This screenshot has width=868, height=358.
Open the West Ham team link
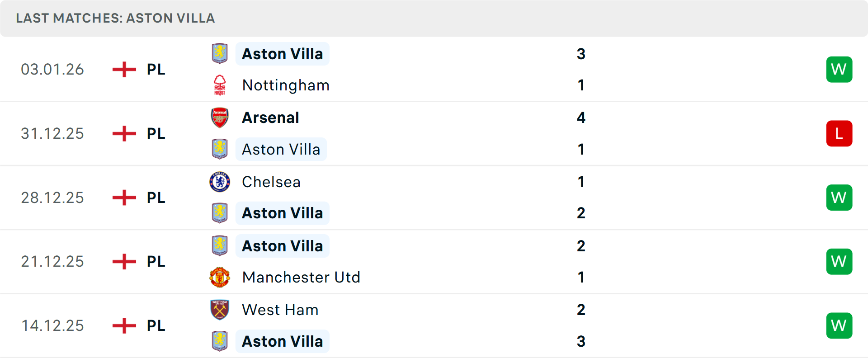click(280, 310)
